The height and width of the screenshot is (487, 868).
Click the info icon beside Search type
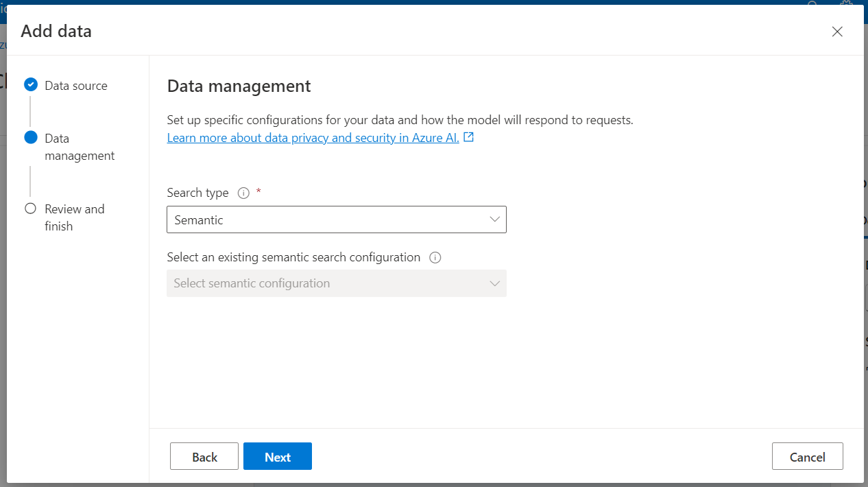click(x=243, y=193)
